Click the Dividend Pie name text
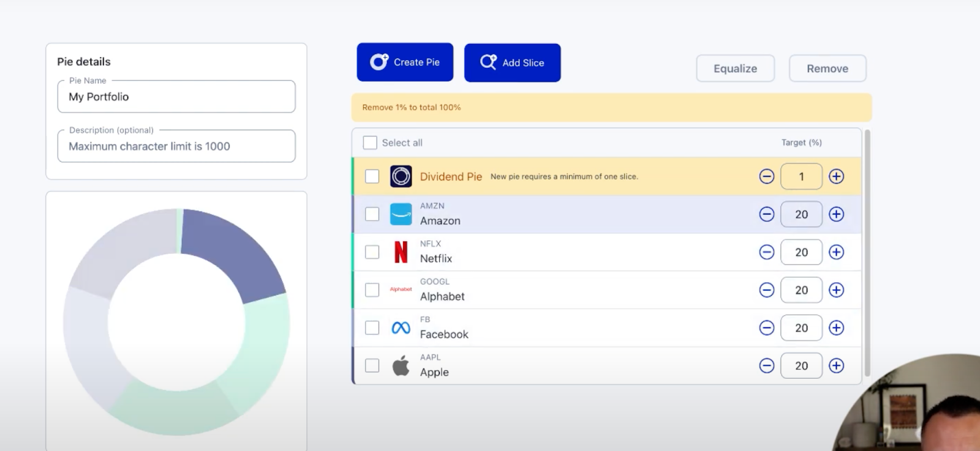 451,176
